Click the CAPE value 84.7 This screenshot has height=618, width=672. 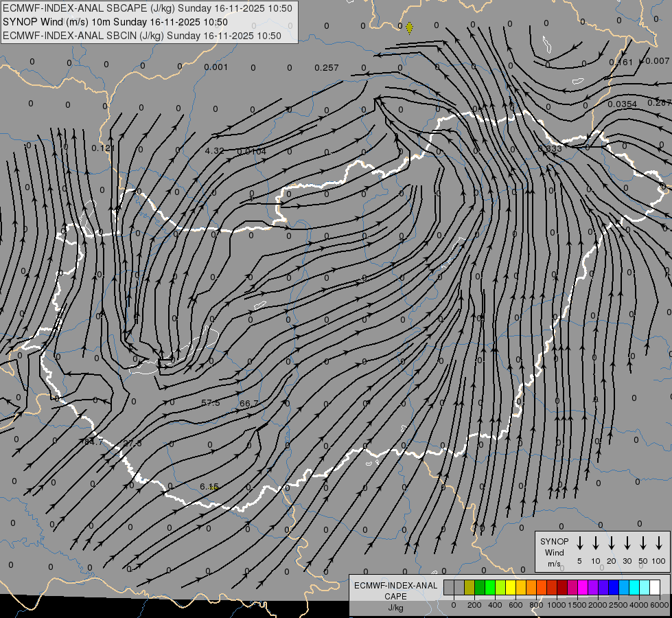click(94, 442)
